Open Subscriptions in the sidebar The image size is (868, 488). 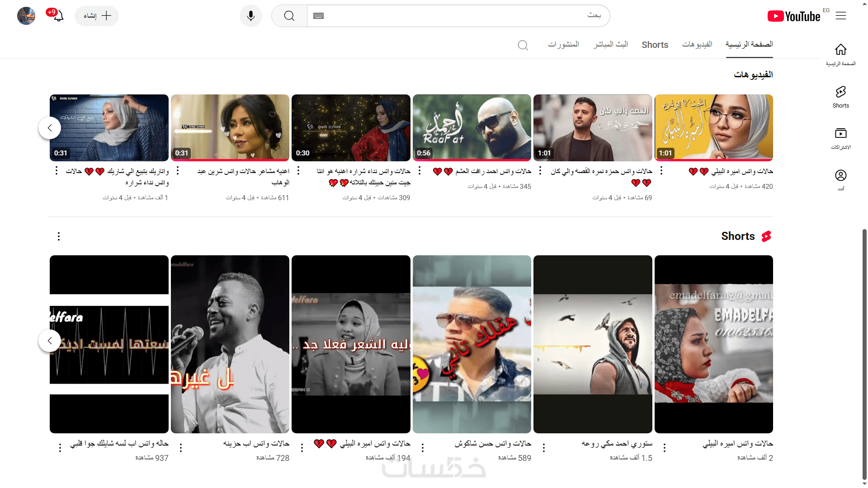pos(840,138)
